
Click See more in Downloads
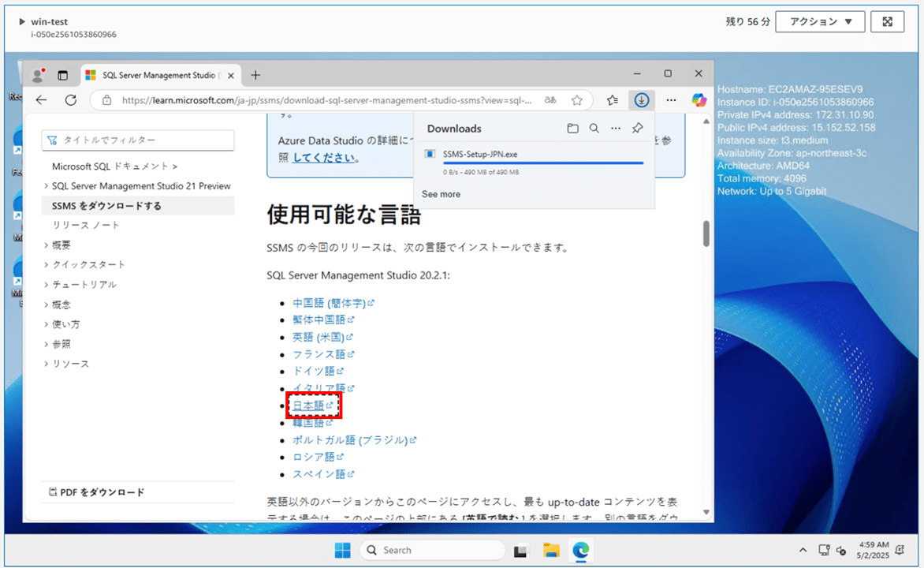pos(441,194)
